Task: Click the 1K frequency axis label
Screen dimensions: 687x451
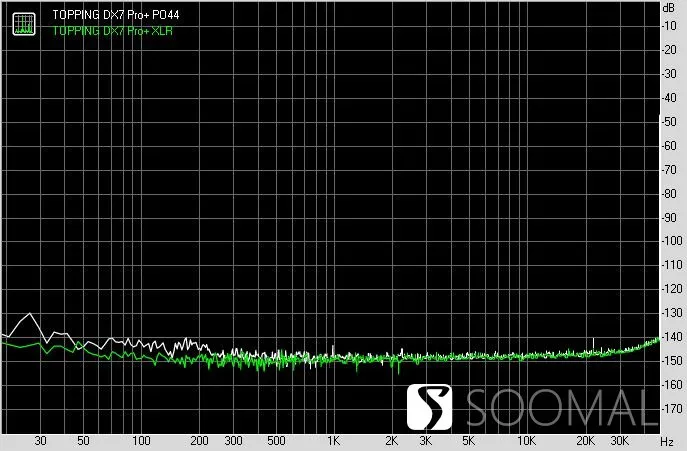Action: [333, 441]
